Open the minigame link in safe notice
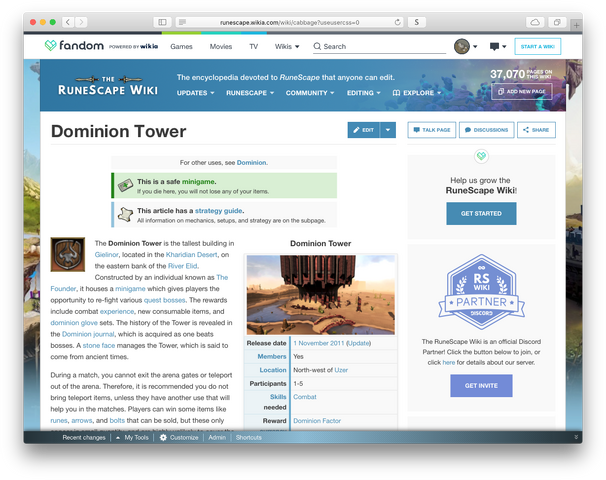The height and width of the screenshot is (480, 606). pyautogui.click(x=198, y=182)
